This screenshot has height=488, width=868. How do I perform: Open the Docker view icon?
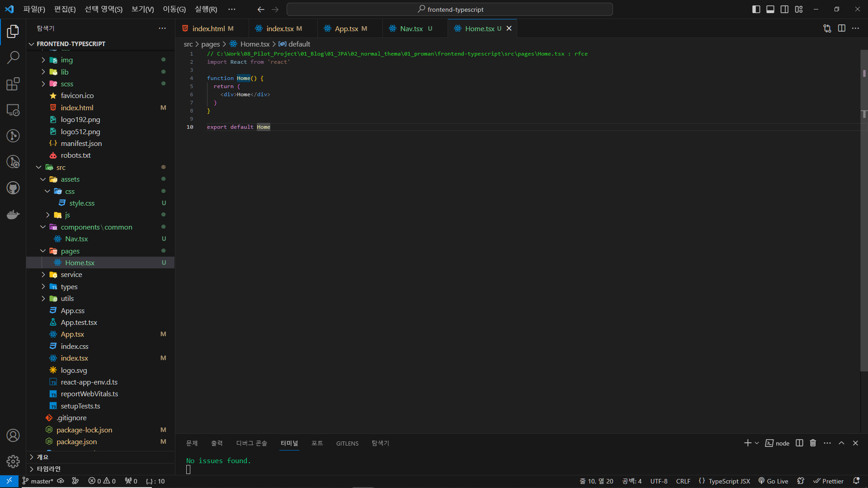coord(13,214)
